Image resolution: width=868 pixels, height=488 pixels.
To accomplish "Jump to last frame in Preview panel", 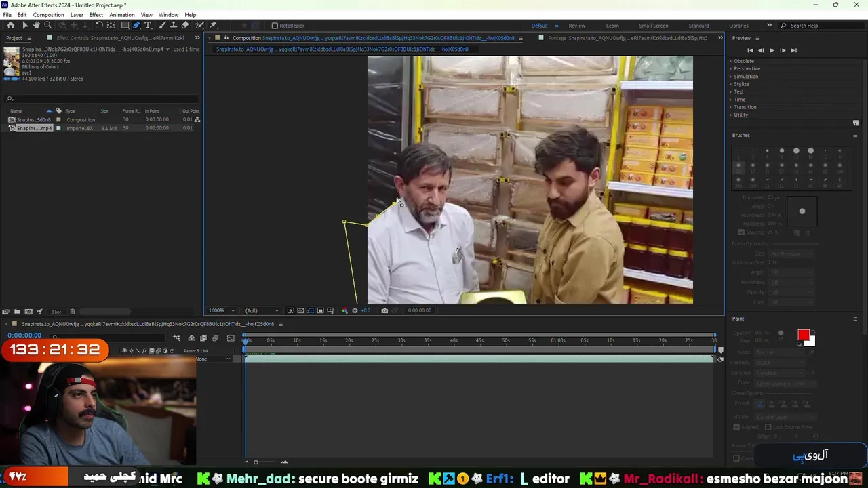I will point(794,50).
